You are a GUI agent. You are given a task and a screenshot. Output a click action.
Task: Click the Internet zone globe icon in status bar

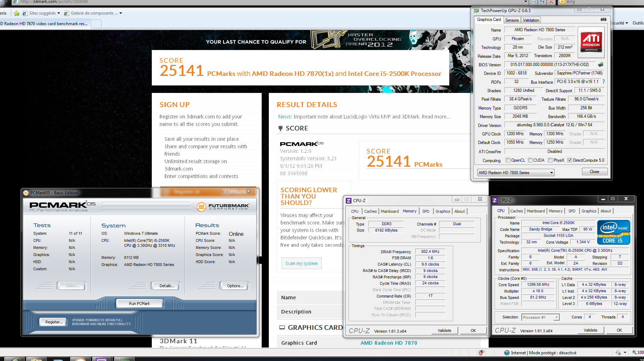(507, 352)
